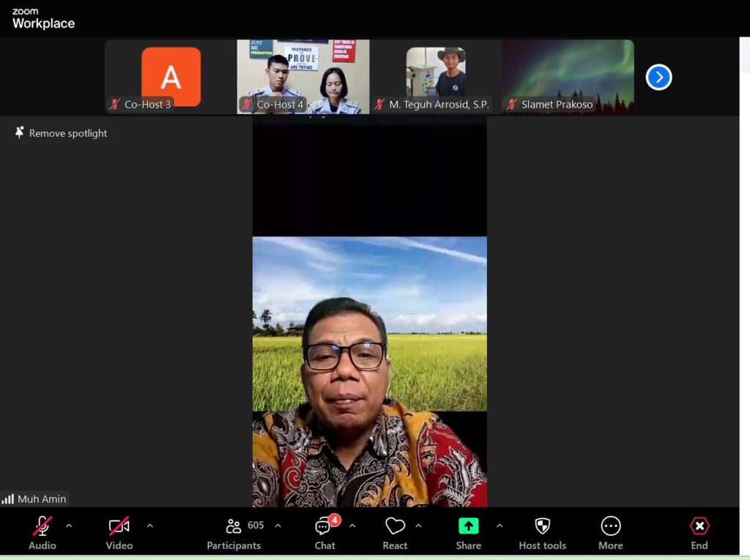The width and height of the screenshot is (750, 560).
Task: Expand video options chevron
Action: (x=150, y=526)
